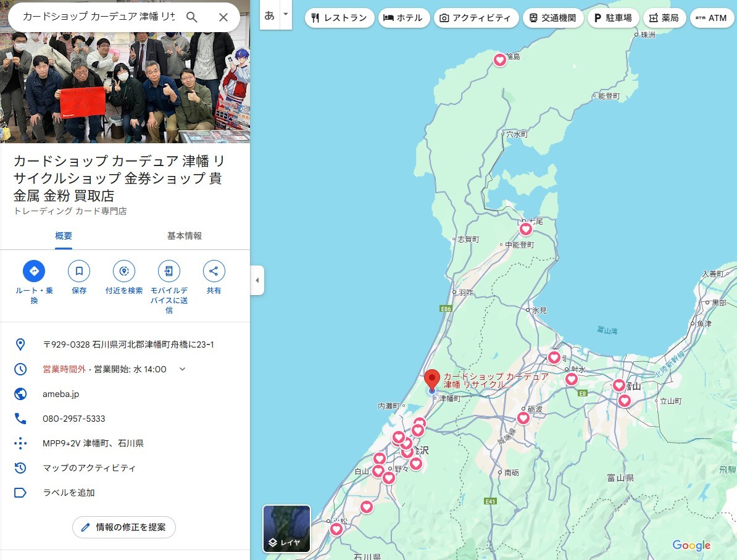This screenshot has width=737, height=560.
Task: Click the 氷見 city label on map
Action: click(539, 311)
